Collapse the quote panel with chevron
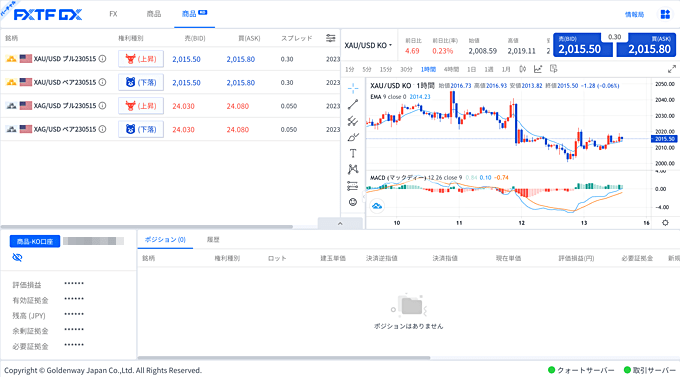680x377 pixels. point(340,223)
